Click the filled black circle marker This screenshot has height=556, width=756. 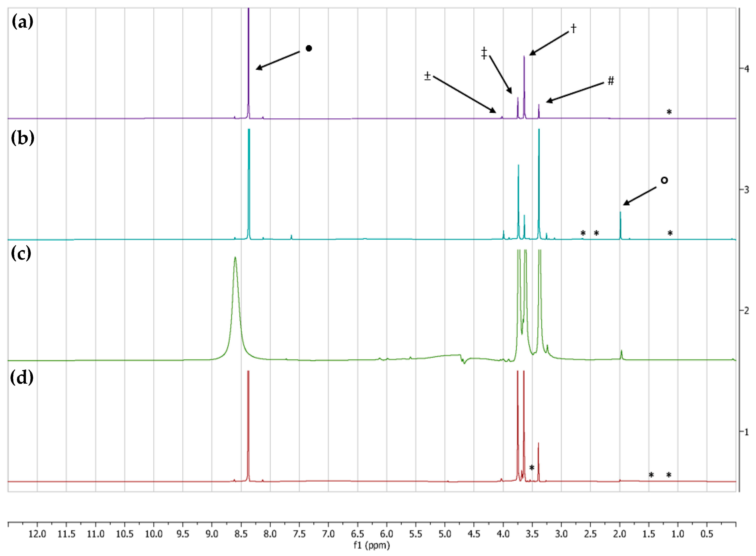309,48
